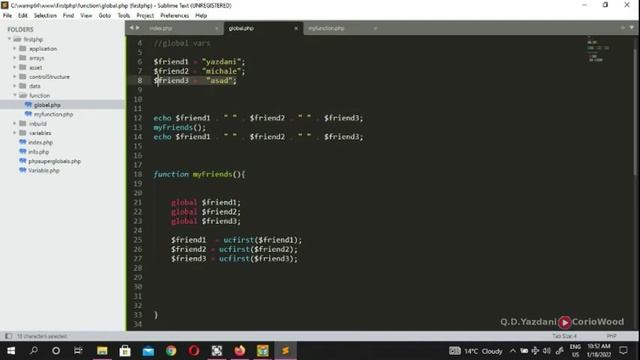Screen dimensions: 640x360
Task: Expand the variables folder
Action: (x=15, y=133)
